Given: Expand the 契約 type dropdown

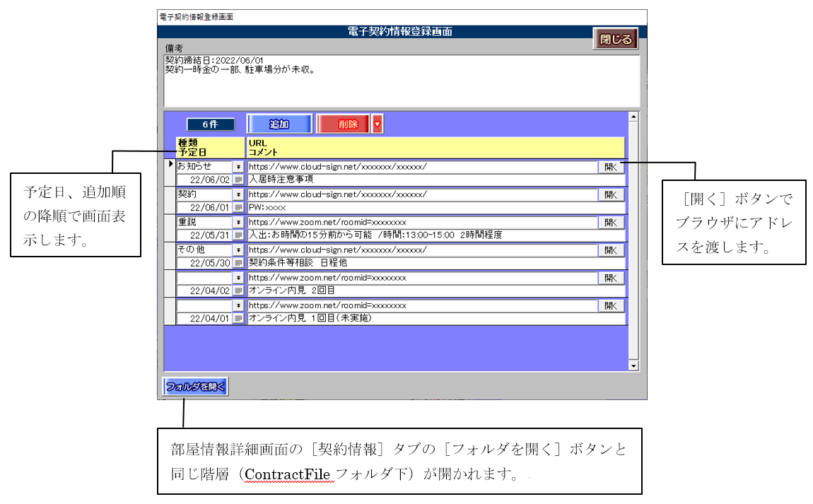Looking at the screenshot, I should click(x=238, y=194).
